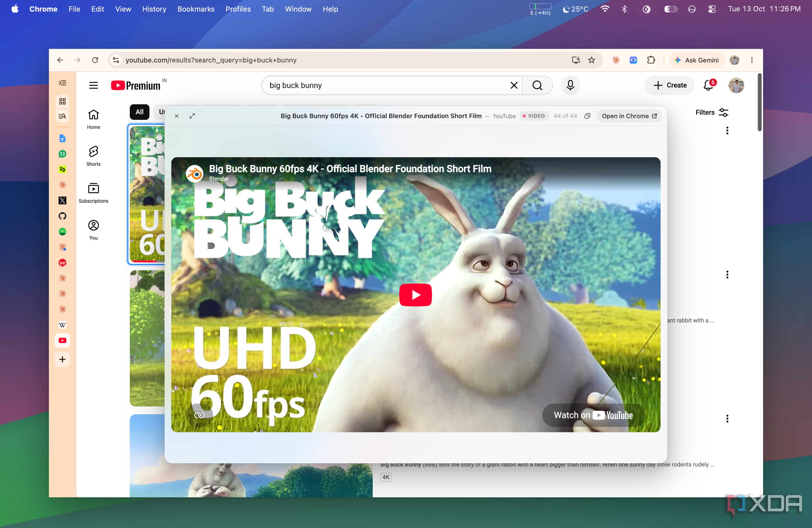Click Ask Gemini button in toolbar
The image size is (812, 528).
pyautogui.click(x=697, y=60)
